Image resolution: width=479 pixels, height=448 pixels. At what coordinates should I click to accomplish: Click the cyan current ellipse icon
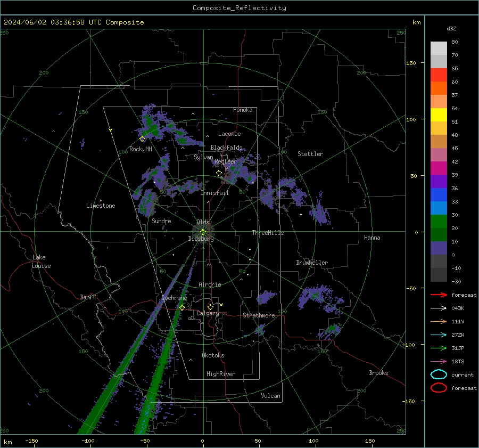[439, 374]
